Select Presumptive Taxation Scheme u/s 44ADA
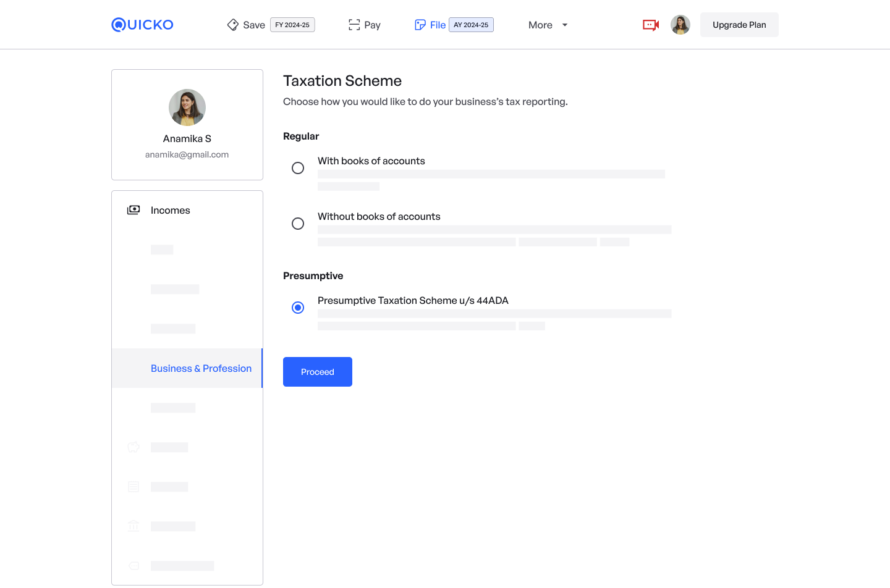Viewport: 890px width, 588px height. pyautogui.click(x=298, y=308)
